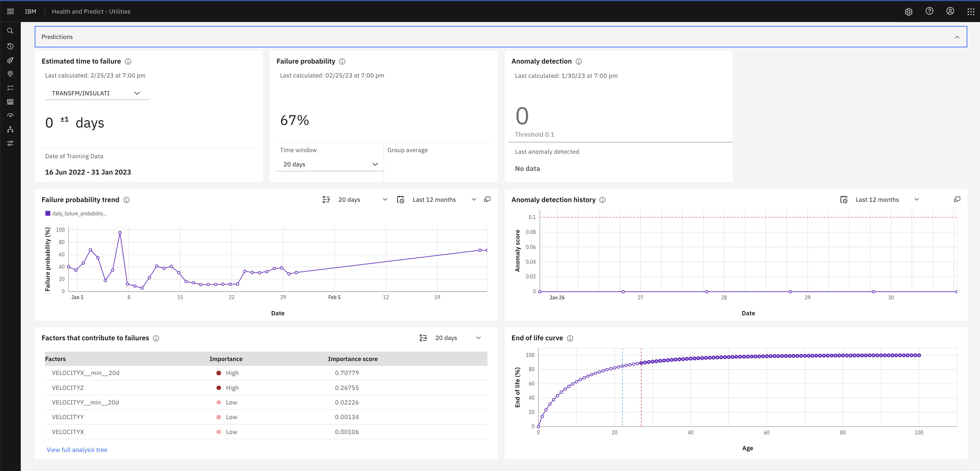Click the View full analysis tree link
This screenshot has height=471, width=980.
point(77,449)
